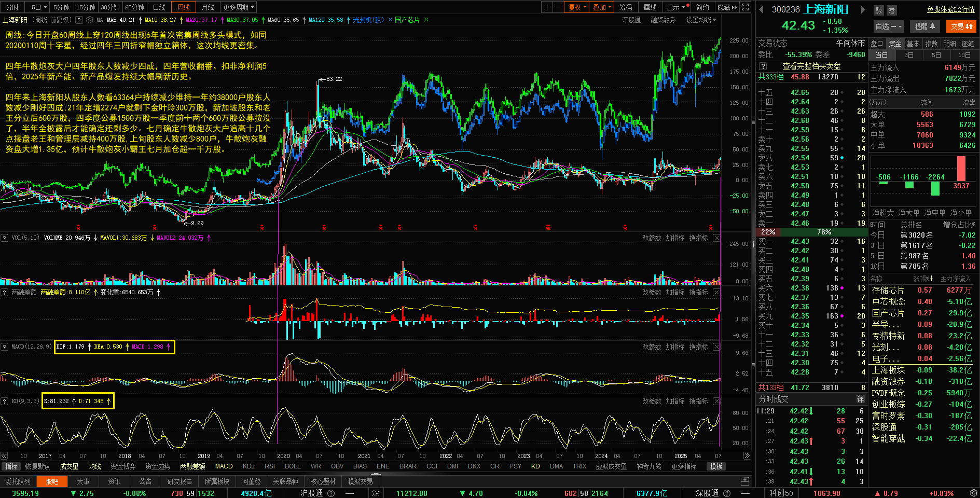980x498 pixels.
Task: Open 免费体验L2行情 link
Action: [951, 9]
